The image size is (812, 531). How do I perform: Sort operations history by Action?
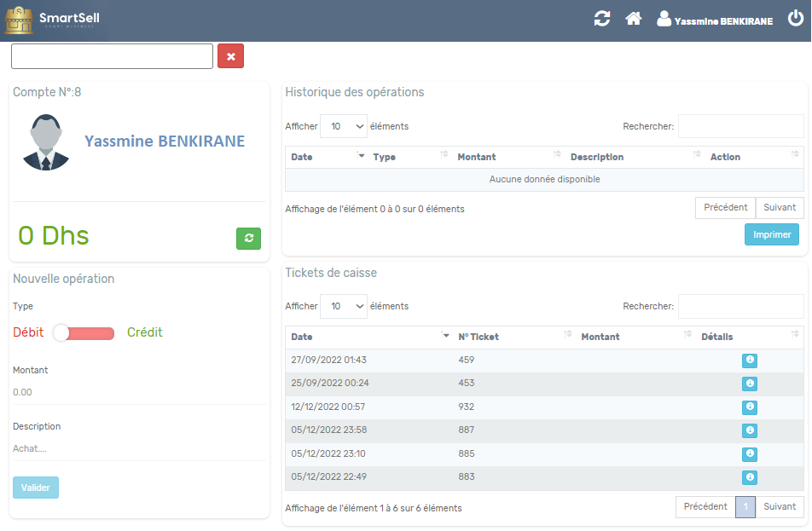pyautogui.click(x=754, y=157)
